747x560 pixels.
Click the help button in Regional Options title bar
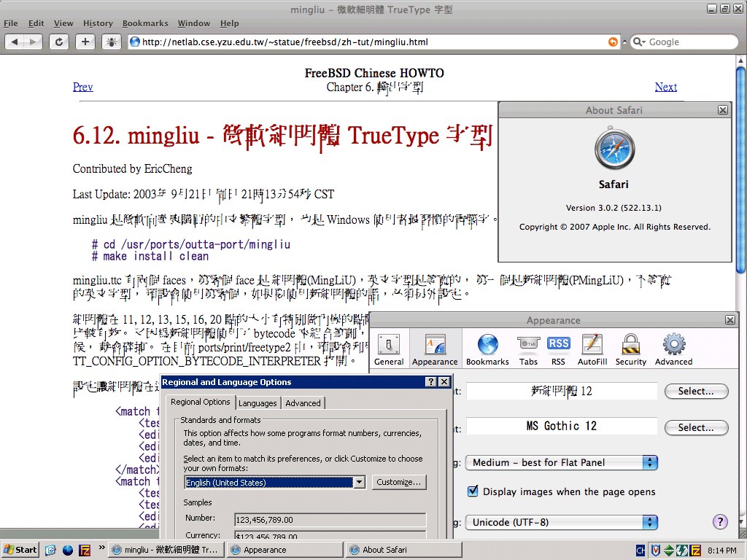pos(430,382)
